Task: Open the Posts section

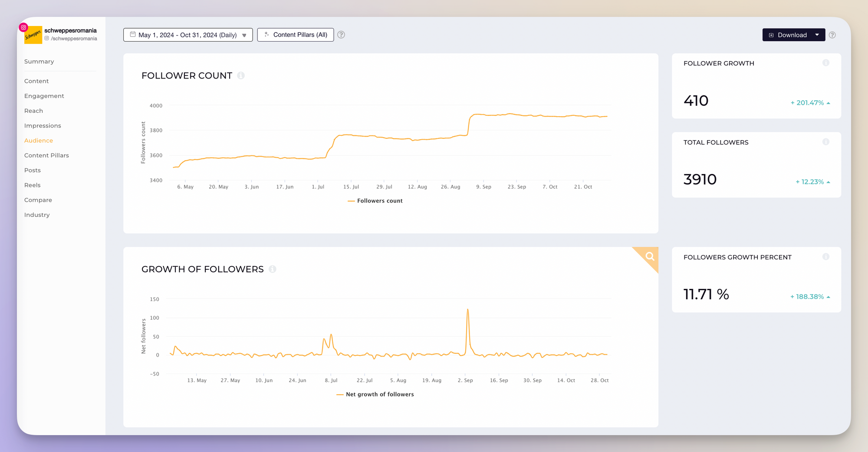Action: (x=33, y=170)
